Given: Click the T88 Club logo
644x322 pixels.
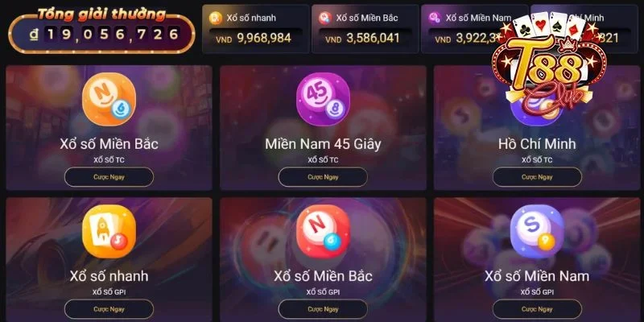Looking at the screenshot, I should [549, 64].
